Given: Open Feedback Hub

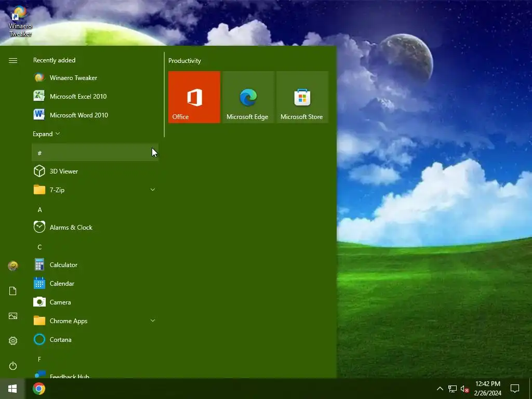Looking at the screenshot, I should coord(95,375).
